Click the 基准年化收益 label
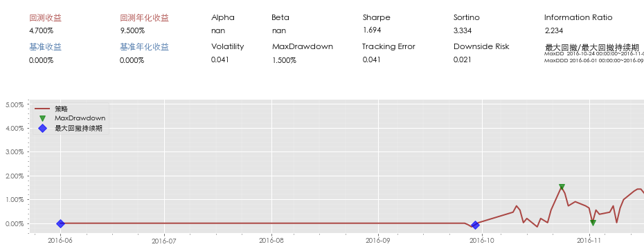The height and width of the screenshot is (249, 644). [144, 47]
